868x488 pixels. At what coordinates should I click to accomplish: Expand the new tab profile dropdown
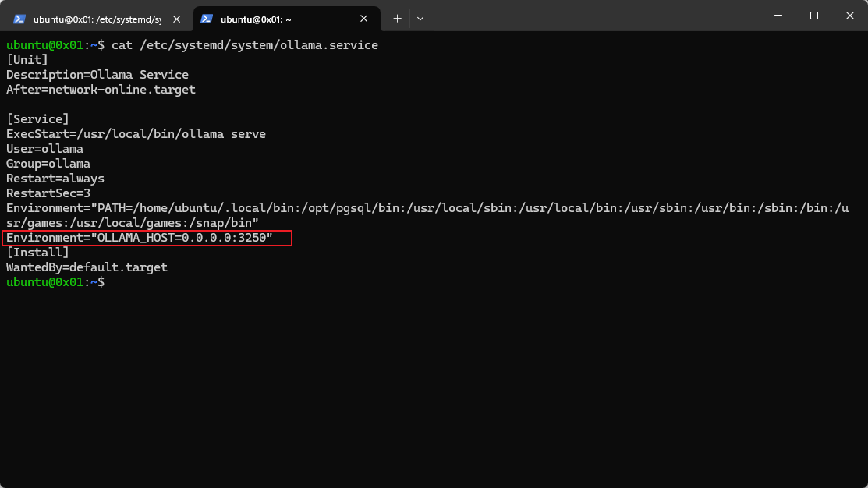(x=420, y=19)
